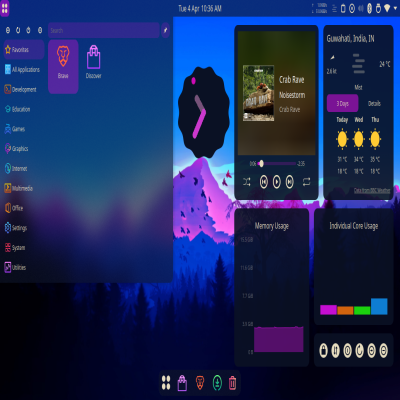
Task: Click the Brave icon in the dock
Action: pyautogui.click(x=200, y=383)
